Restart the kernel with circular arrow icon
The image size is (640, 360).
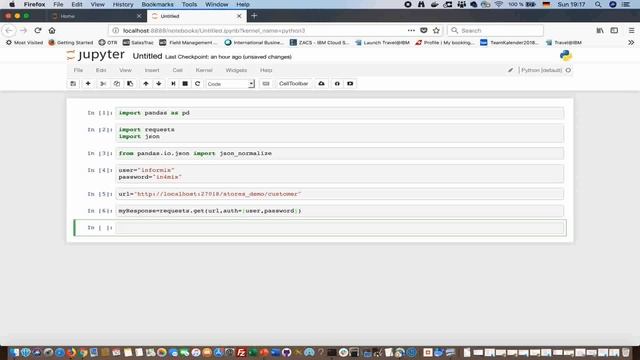click(198, 84)
